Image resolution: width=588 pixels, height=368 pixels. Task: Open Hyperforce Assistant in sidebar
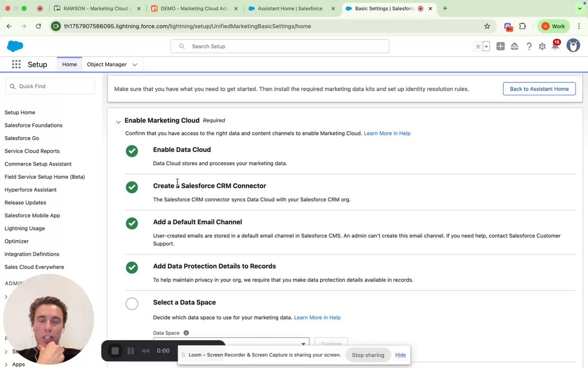[30, 190]
